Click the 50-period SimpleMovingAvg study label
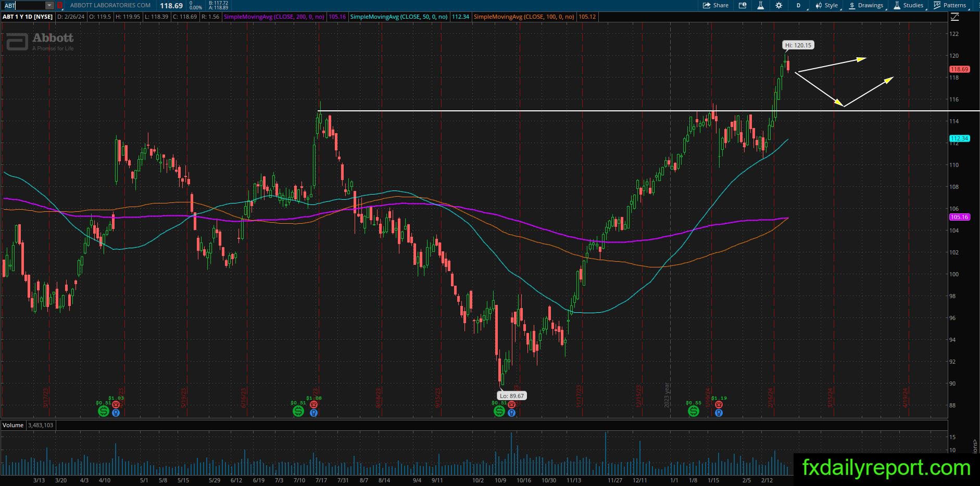The image size is (980, 486). point(399,17)
